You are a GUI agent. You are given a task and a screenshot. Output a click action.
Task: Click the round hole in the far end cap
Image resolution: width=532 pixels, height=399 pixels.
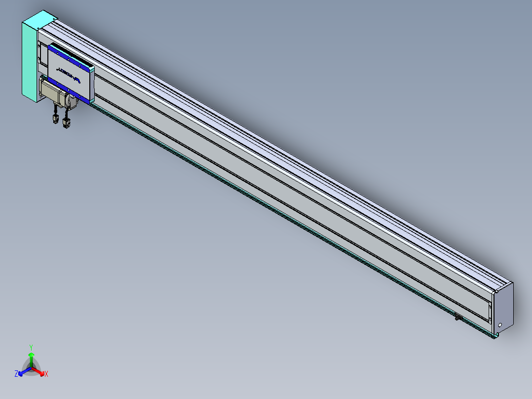pos(500,325)
